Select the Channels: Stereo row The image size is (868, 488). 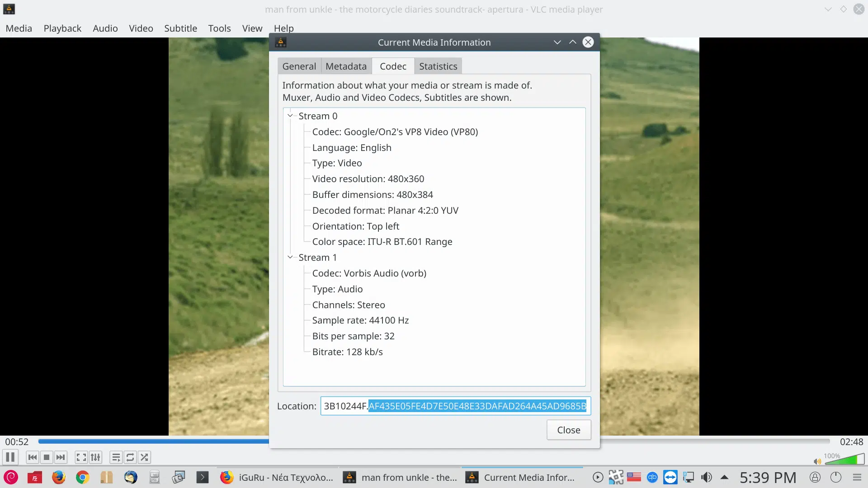coord(349,305)
